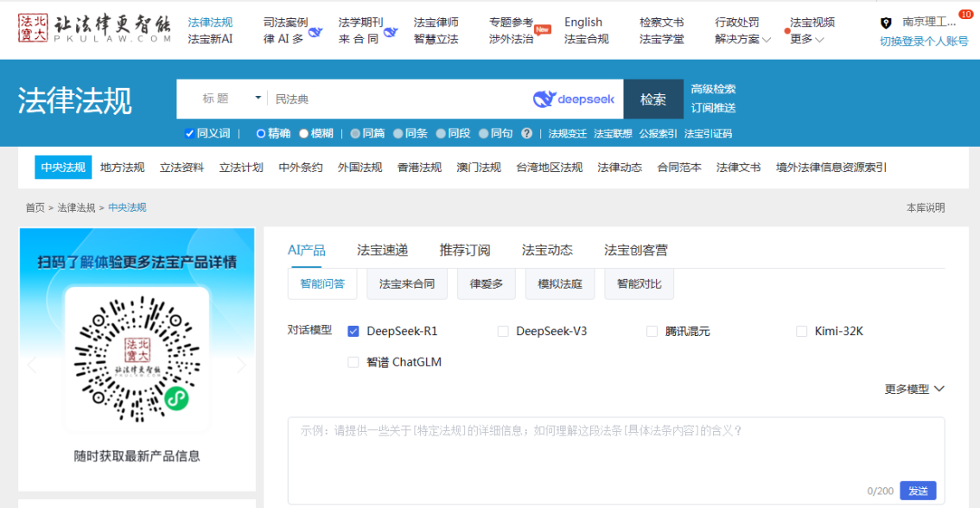
Task: Toggle the 同义词 checkbox
Action: (x=189, y=134)
